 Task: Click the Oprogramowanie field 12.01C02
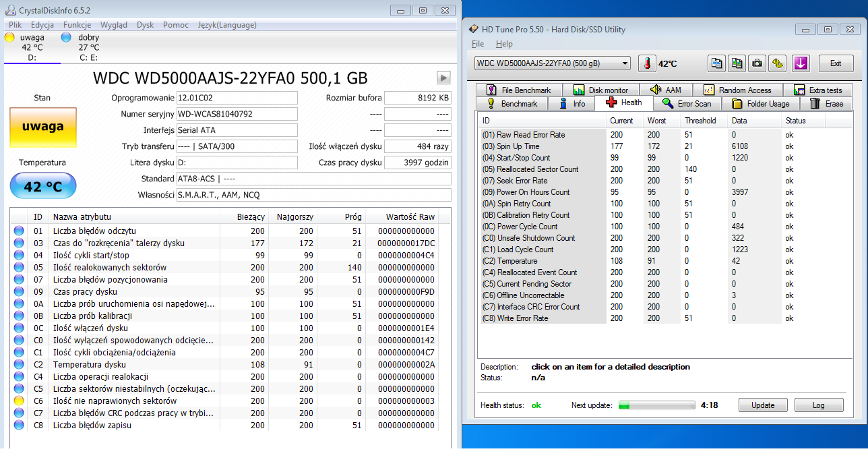[237, 98]
